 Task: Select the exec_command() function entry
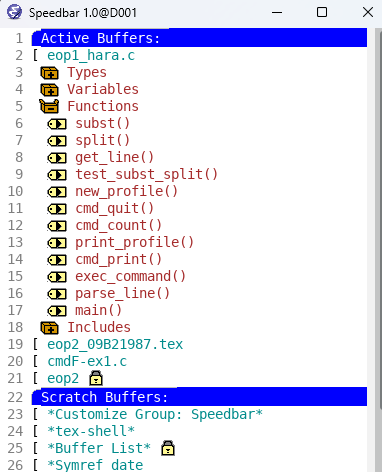click(x=130, y=276)
